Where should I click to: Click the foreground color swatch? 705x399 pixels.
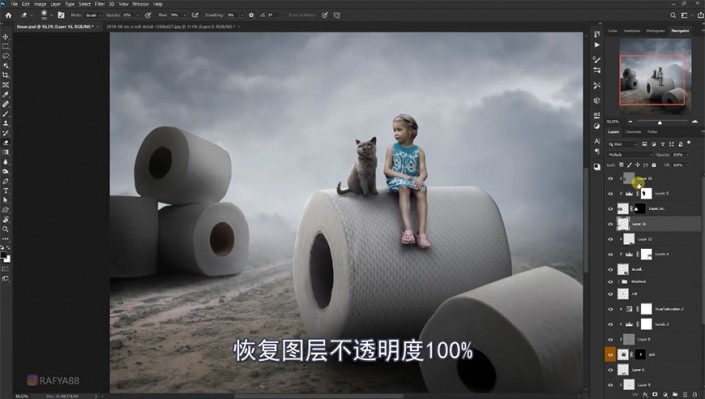[x=4, y=255]
